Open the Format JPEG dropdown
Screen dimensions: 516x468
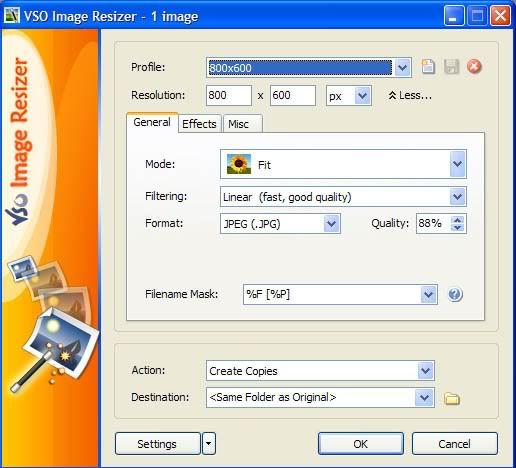331,223
